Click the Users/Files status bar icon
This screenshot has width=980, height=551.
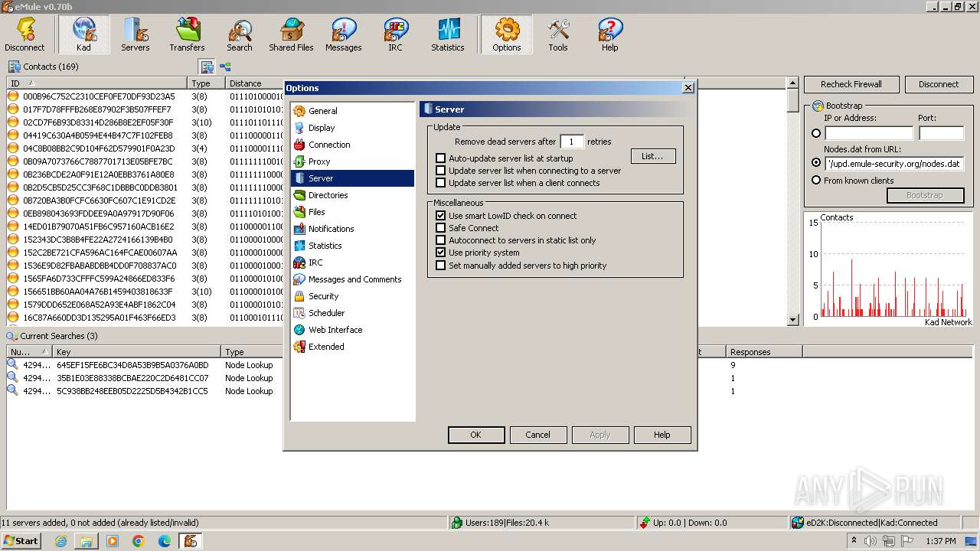point(457,523)
